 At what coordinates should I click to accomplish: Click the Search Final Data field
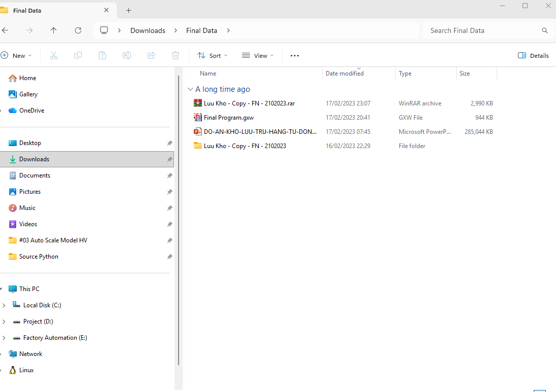pyautogui.click(x=482, y=30)
